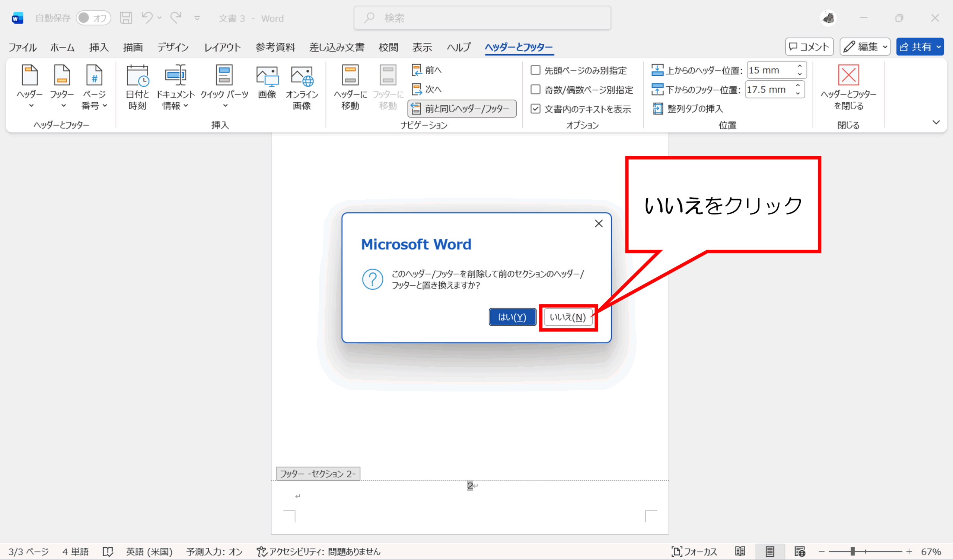Open the Quick Parts (クイック パーツ) dropdown
Viewport: 953px width, 560px height.
pyautogui.click(x=224, y=87)
